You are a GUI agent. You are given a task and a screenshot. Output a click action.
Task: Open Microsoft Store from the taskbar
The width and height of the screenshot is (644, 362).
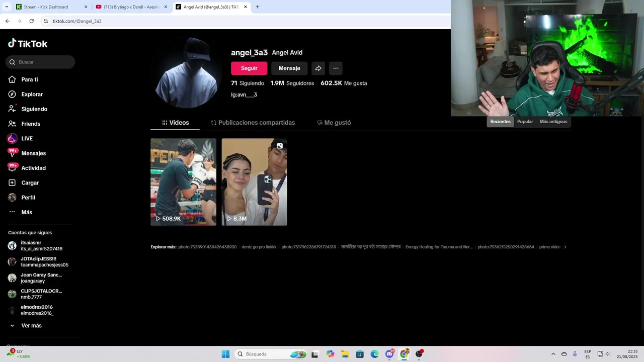coord(360,354)
